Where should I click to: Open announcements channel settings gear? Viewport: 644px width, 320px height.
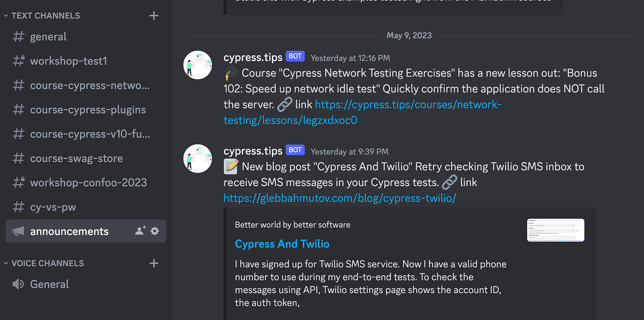[154, 231]
